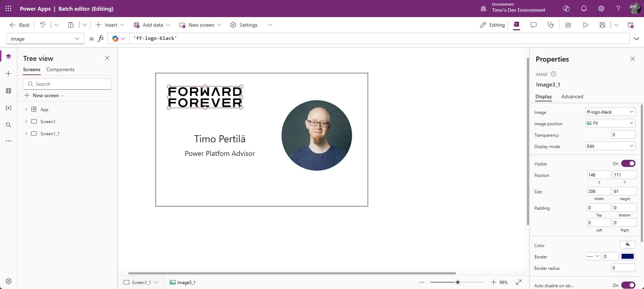Click the Undo icon
This screenshot has height=289, width=644.
click(43, 25)
